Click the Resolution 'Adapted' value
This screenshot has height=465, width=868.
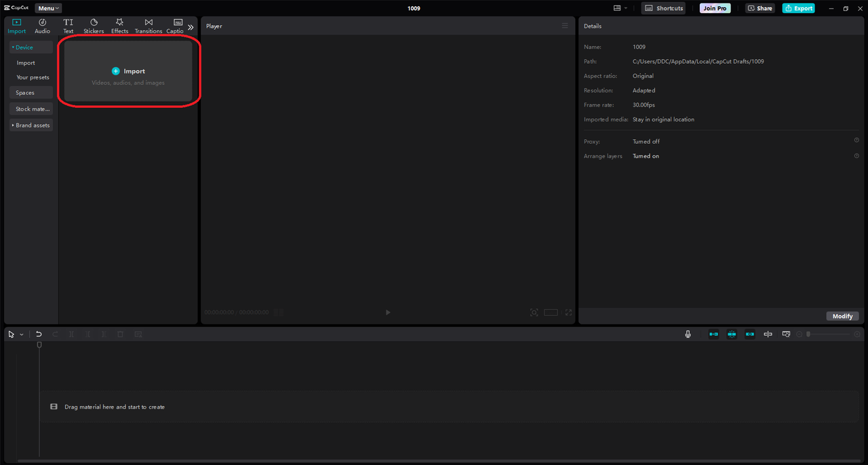pyautogui.click(x=644, y=90)
